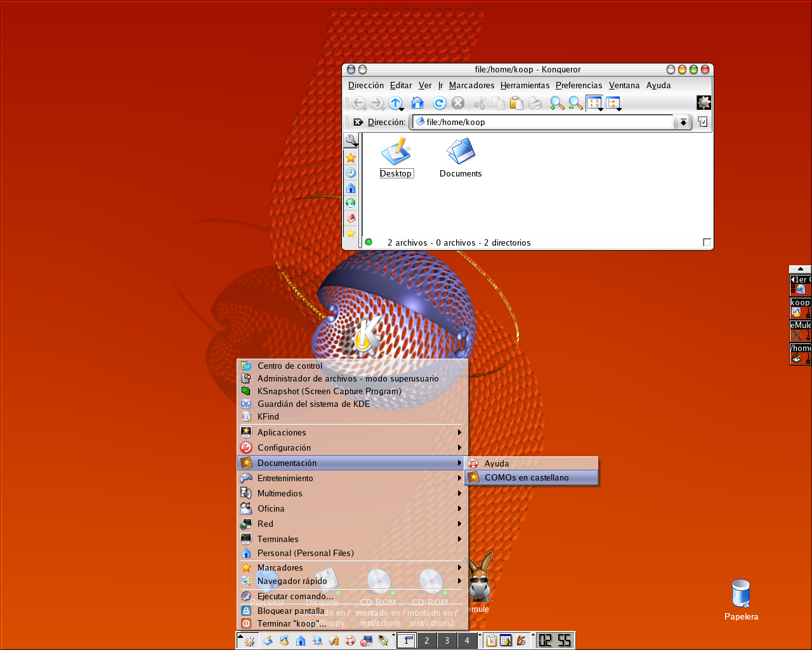Open the Herramientas menu
This screenshot has width=812, height=650.
click(x=525, y=85)
